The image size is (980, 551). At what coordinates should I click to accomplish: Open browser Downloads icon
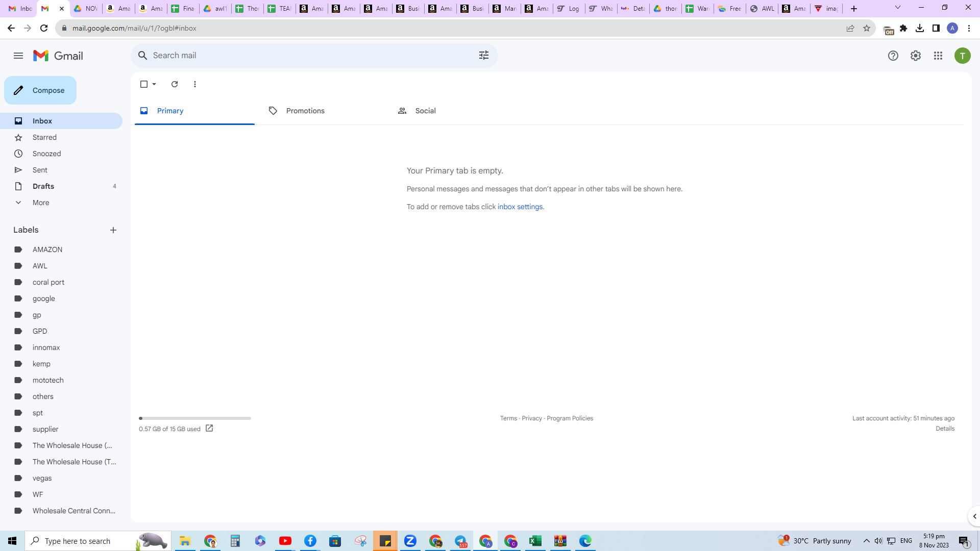920,28
